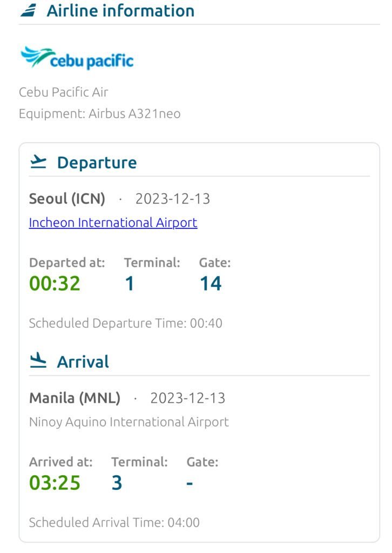Click the airline tail icon beside Airline information

(x=28, y=10)
